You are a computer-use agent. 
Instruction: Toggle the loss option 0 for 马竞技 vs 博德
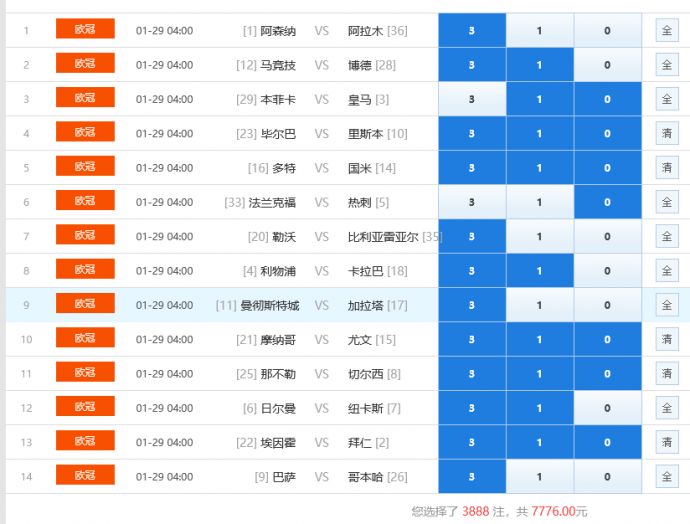pyautogui.click(x=607, y=65)
